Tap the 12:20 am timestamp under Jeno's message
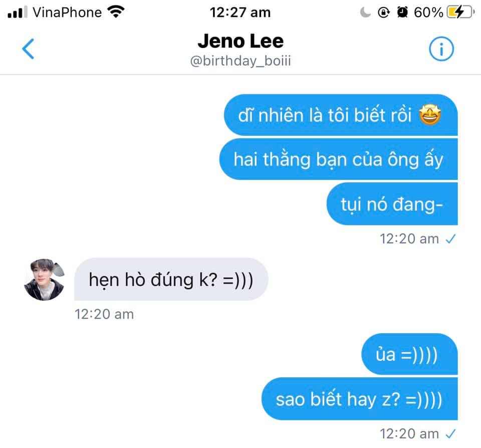481x448 pixels. pyautogui.click(x=104, y=314)
